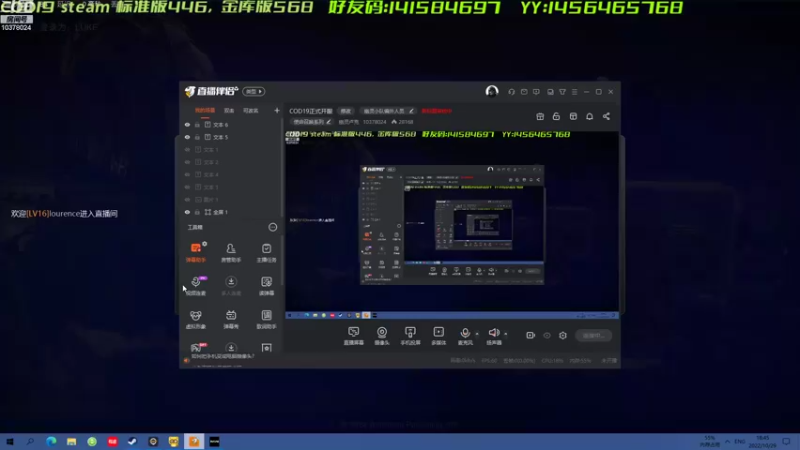This screenshot has width=800, height=450.
Task: Toggle visibility of 文本 4 layer
Action: (x=187, y=174)
